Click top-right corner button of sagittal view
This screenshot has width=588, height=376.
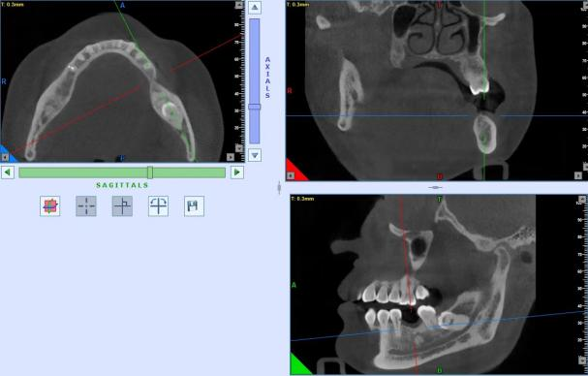[582, 200]
